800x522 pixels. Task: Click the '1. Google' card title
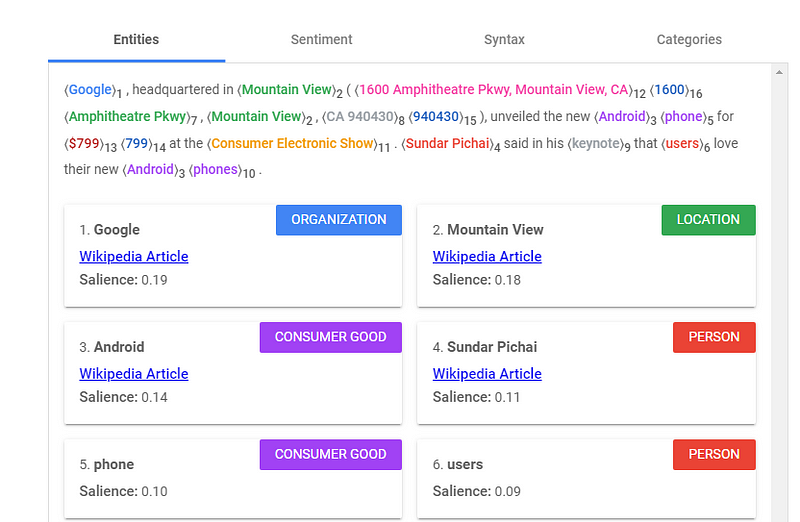pyautogui.click(x=109, y=230)
